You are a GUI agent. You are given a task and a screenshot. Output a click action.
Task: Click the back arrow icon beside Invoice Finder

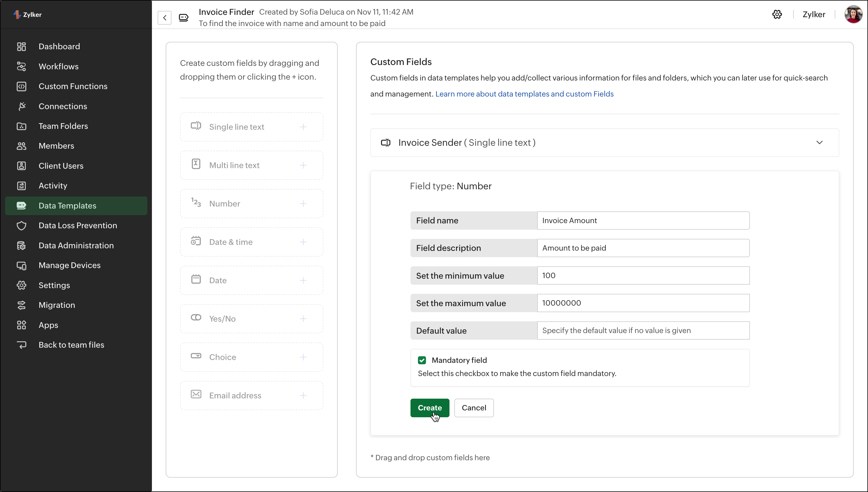click(165, 17)
